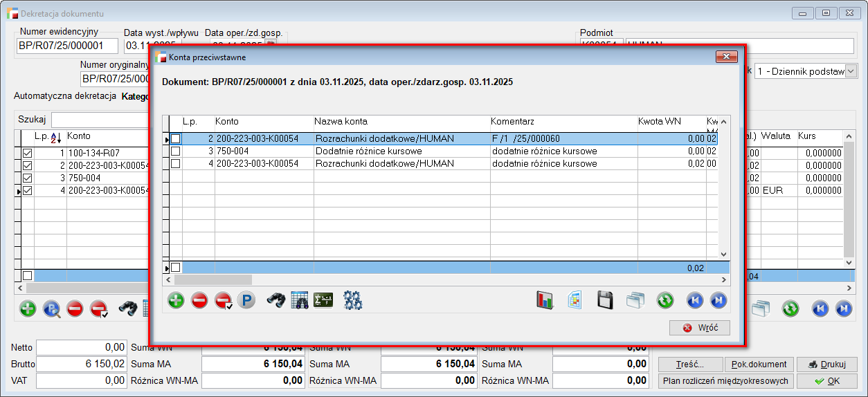Click the floppy disk save icon
This screenshot has height=397, width=868.
pos(605,300)
